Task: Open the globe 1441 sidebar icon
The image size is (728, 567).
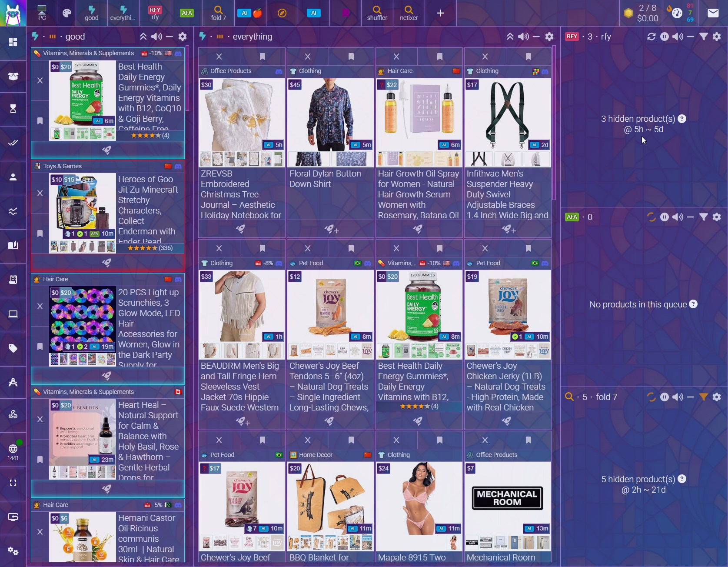Action: coord(13,452)
